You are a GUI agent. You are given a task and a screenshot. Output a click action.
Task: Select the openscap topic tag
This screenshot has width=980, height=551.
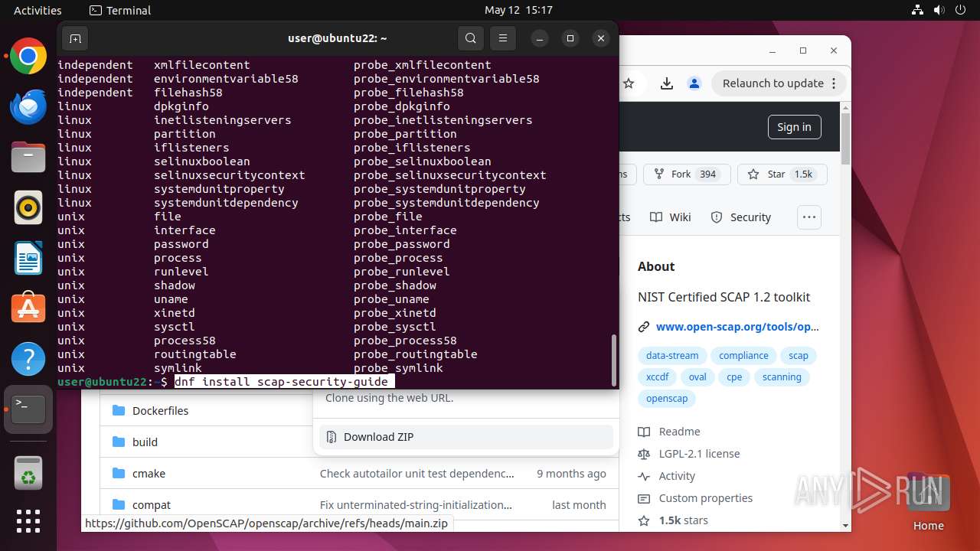click(x=667, y=399)
